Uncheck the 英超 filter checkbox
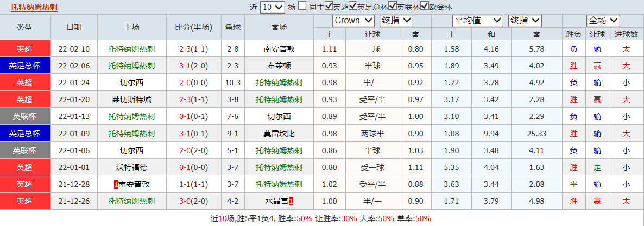 (329, 7)
